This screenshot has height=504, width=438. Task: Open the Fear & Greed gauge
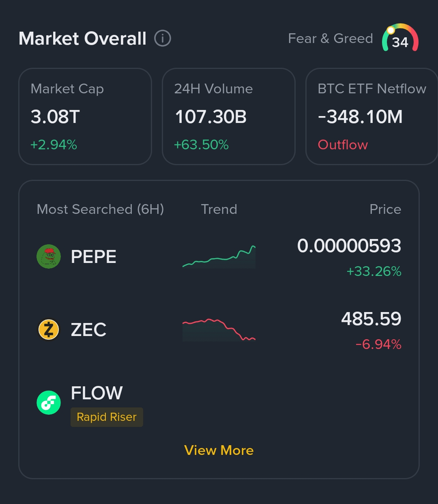(x=400, y=39)
